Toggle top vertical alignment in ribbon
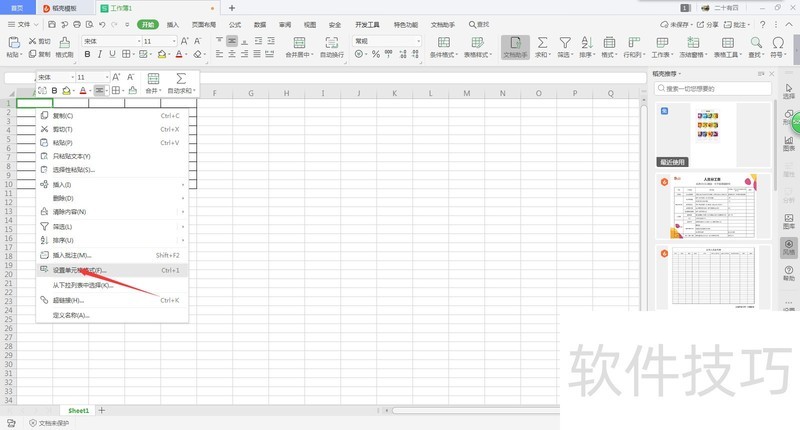The height and width of the screenshot is (430, 800). coord(219,41)
